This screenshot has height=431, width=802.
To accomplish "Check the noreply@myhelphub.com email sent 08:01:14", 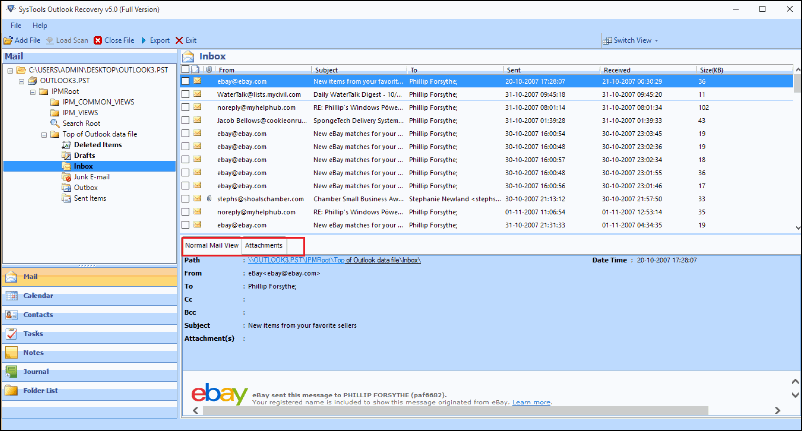I will [x=185, y=107].
